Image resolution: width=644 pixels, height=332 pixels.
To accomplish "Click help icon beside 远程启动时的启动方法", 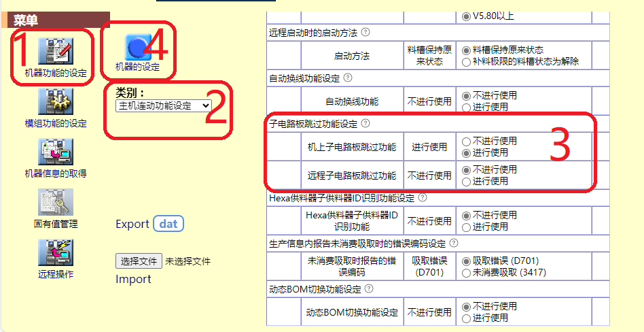I will click(x=365, y=32).
